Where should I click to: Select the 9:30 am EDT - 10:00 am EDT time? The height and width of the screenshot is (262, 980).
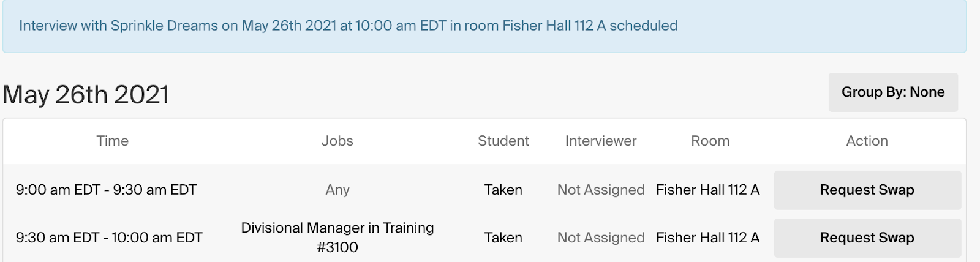109,238
